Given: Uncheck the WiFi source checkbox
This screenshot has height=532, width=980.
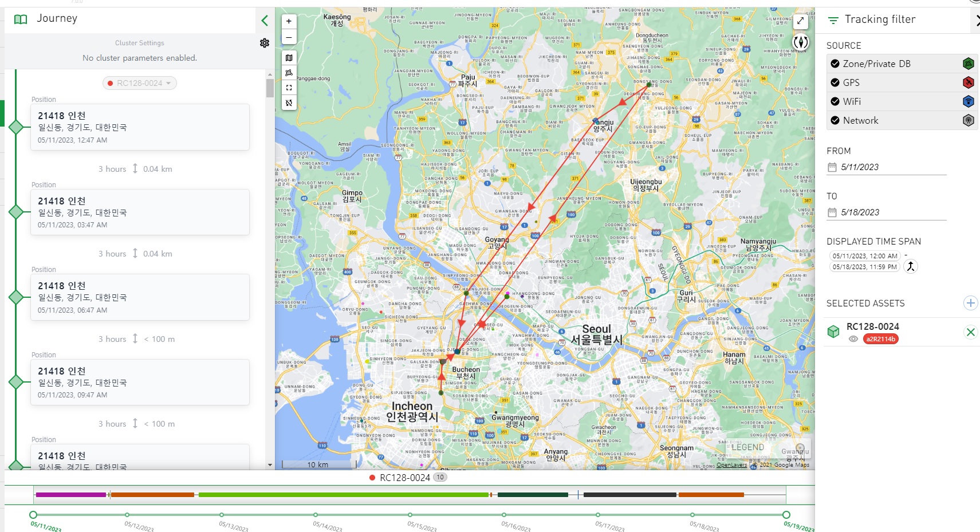Looking at the screenshot, I should (x=835, y=101).
